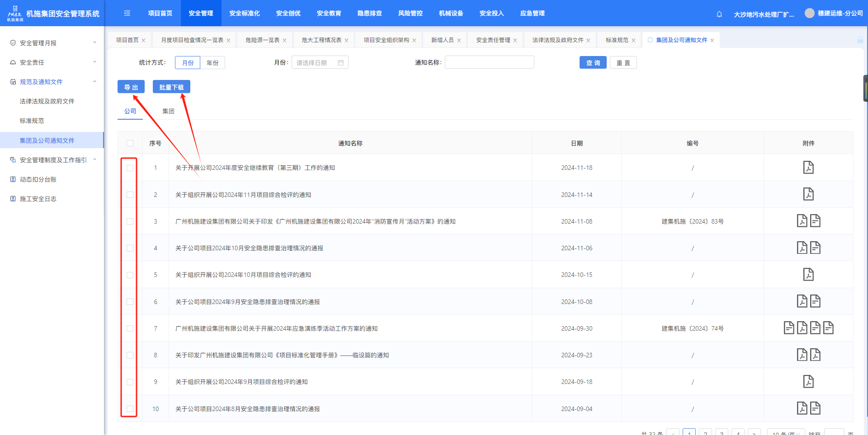Click the user avatar icon in the header
This screenshot has width=868, height=435.
pyautogui.click(x=809, y=14)
